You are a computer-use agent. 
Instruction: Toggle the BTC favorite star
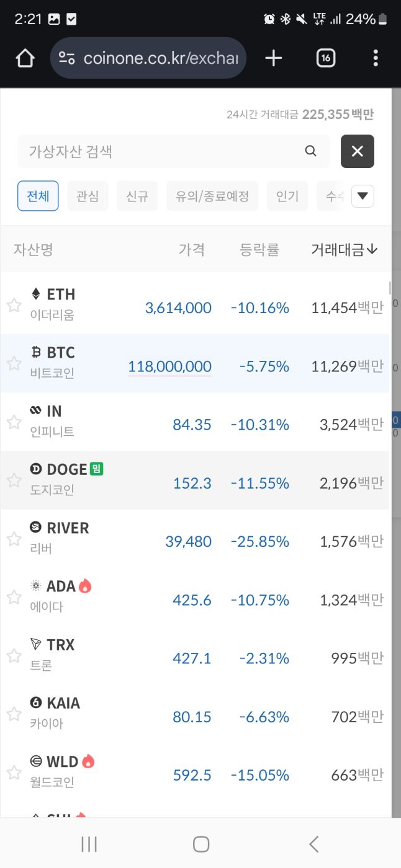(14, 363)
